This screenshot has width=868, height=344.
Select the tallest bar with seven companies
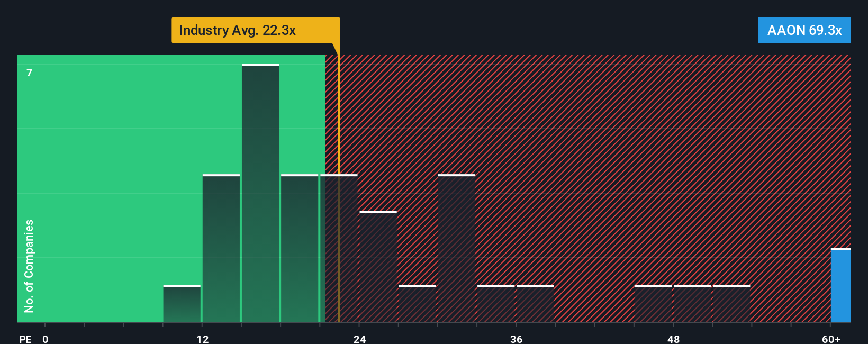[260, 193]
